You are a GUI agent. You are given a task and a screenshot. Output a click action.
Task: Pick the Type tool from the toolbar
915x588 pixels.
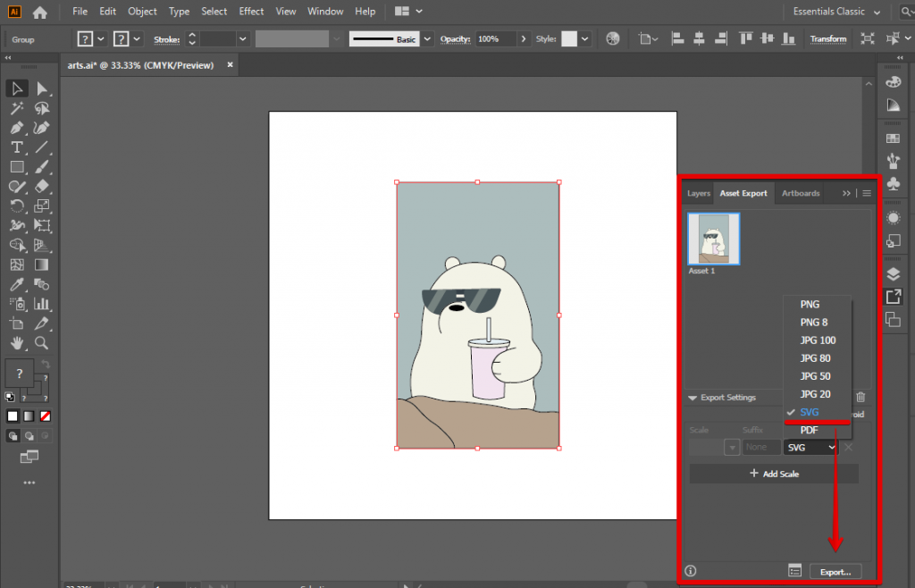tap(18, 147)
